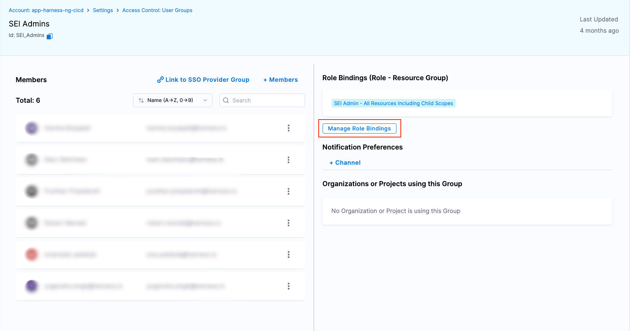Screen dimensions: 644x331
Task: Open options menu for sixth member row
Action: click(x=288, y=286)
